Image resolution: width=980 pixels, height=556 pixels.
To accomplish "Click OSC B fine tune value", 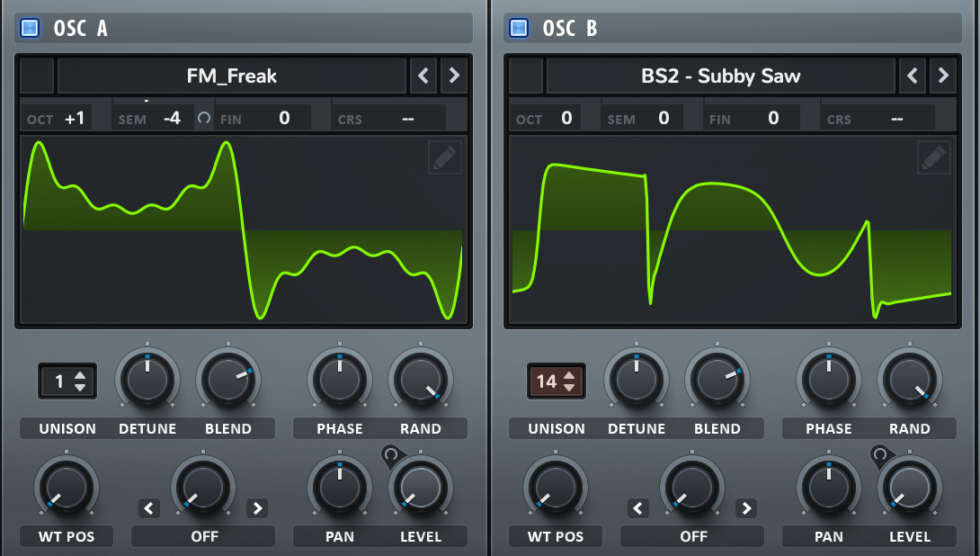I will click(773, 118).
